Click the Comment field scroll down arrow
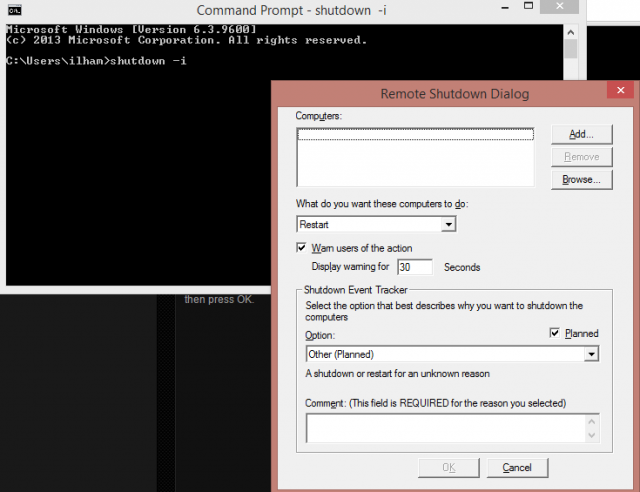This screenshot has width=640, height=492. coord(592,436)
